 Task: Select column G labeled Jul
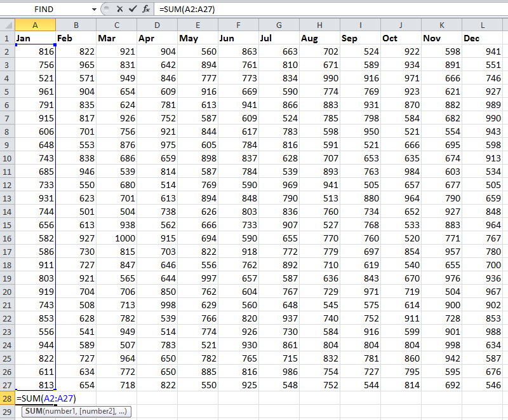click(279, 25)
